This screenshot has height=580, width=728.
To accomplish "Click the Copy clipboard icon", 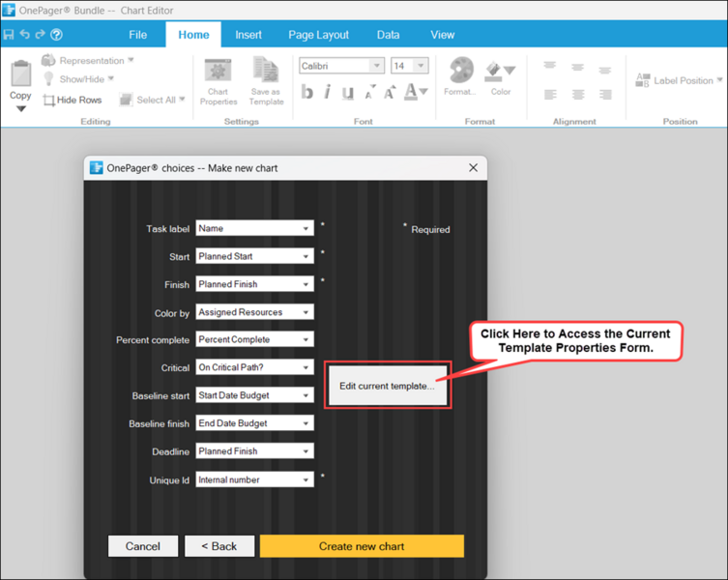I will click(x=21, y=73).
